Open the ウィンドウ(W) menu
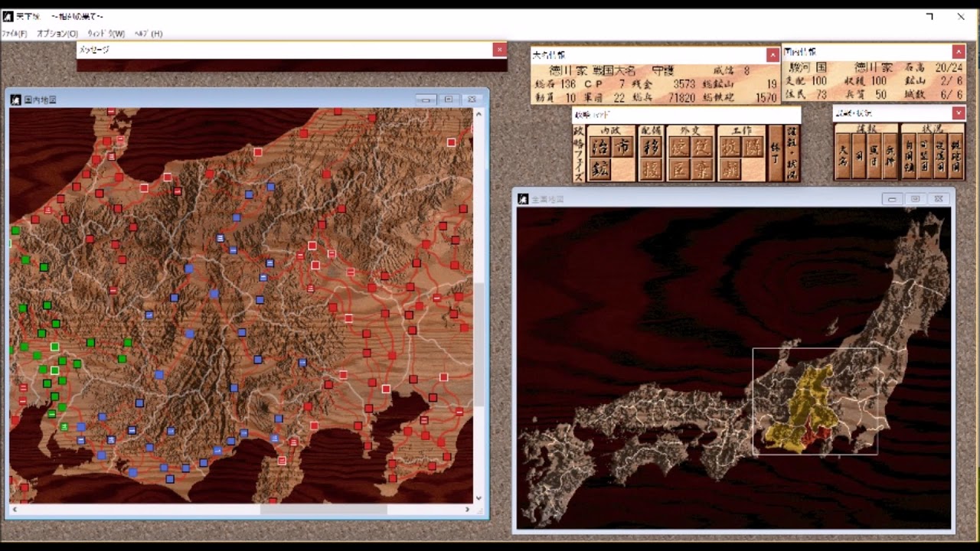The height and width of the screenshot is (551, 980). click(106, 34)
